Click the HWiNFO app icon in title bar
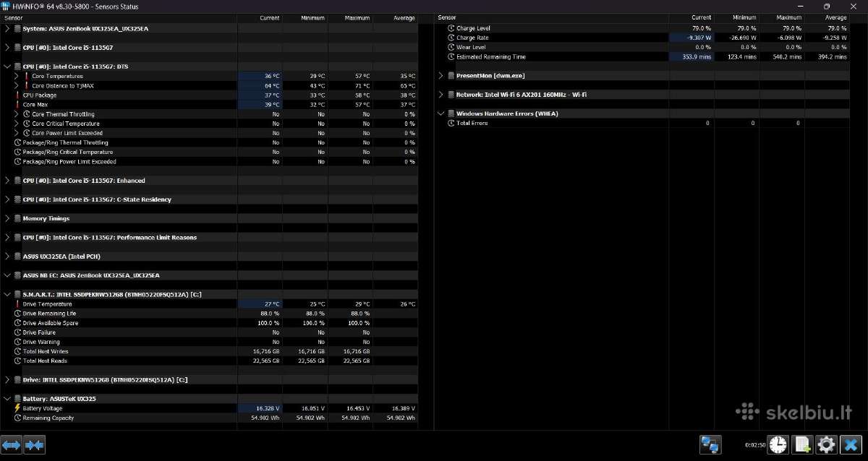This screenshot has width=868, height=461. [7, 6]
